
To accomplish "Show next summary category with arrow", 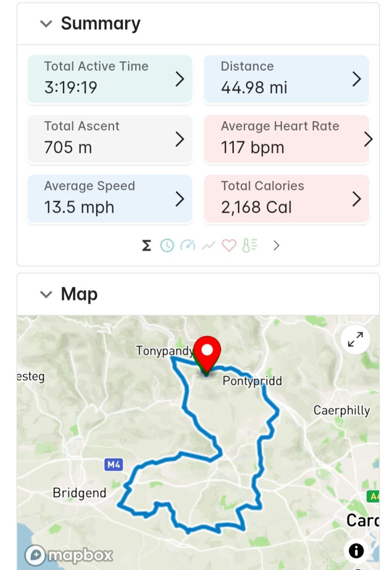I will (277, 246).
